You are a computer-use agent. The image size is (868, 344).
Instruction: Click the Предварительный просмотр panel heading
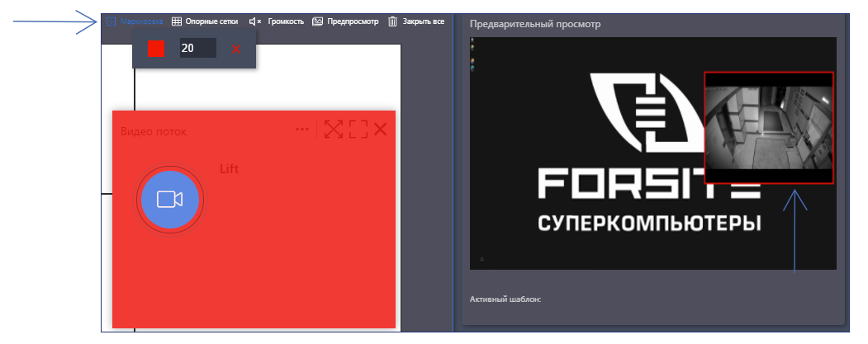click(x=534, y=24)
